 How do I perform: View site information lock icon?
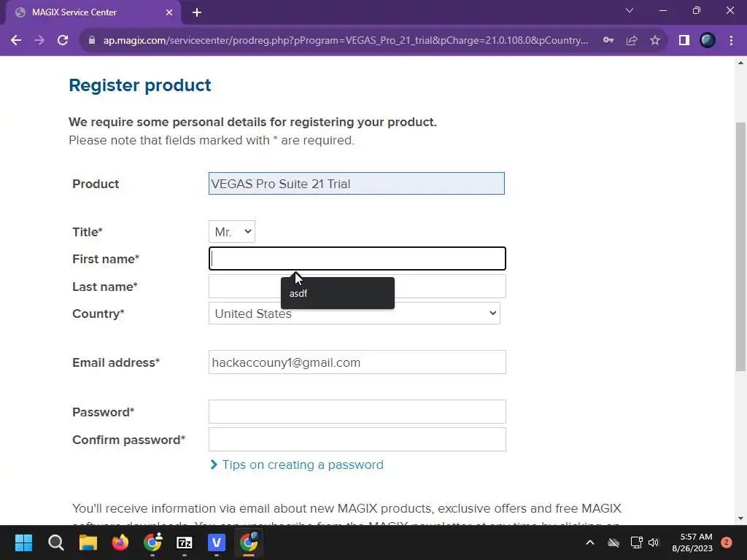[92, 41]
